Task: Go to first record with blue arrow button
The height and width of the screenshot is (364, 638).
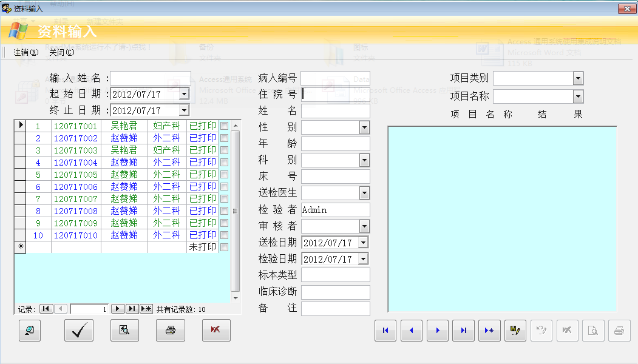Action: pos(385,331)
